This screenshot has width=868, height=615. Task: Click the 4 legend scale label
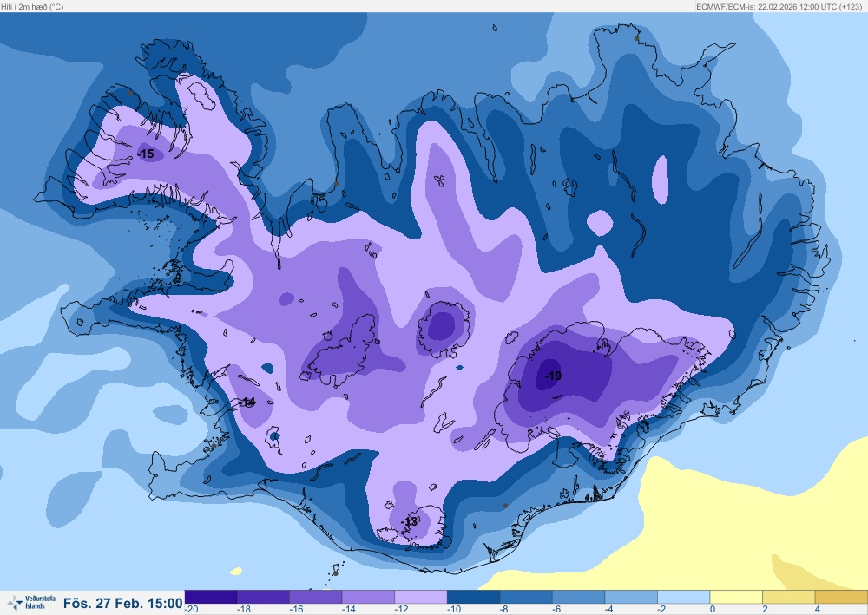[818, 610]
